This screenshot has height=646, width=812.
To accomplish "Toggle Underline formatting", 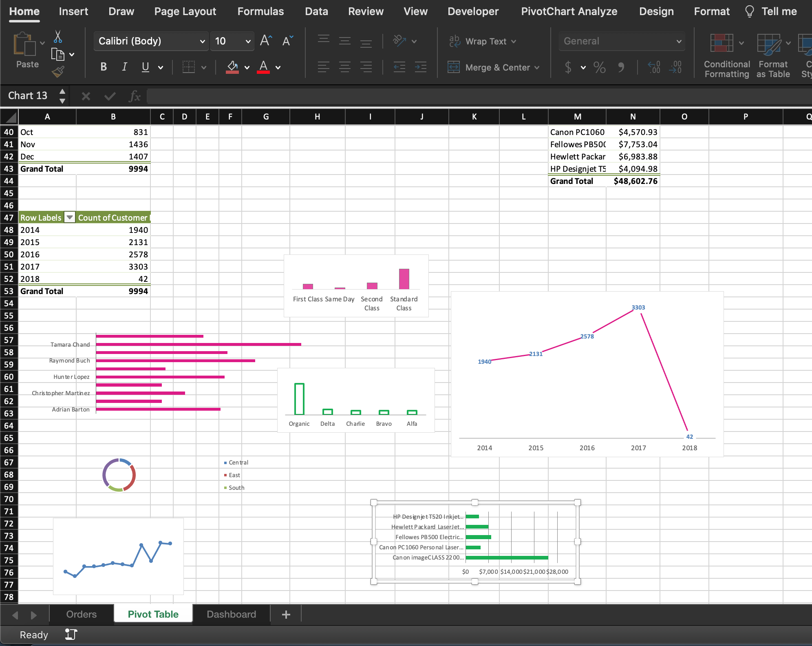I will [x=145, y=67].
